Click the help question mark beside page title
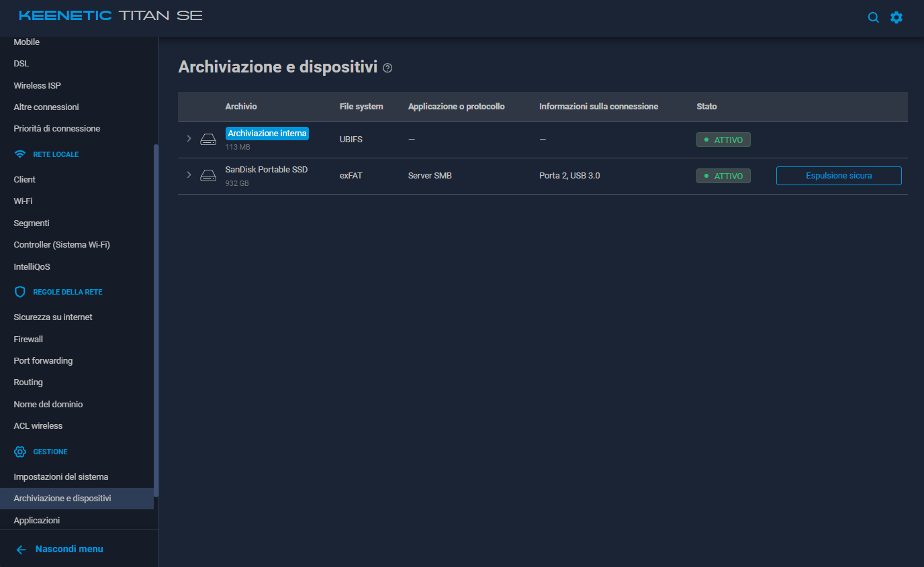 [387, 68]
